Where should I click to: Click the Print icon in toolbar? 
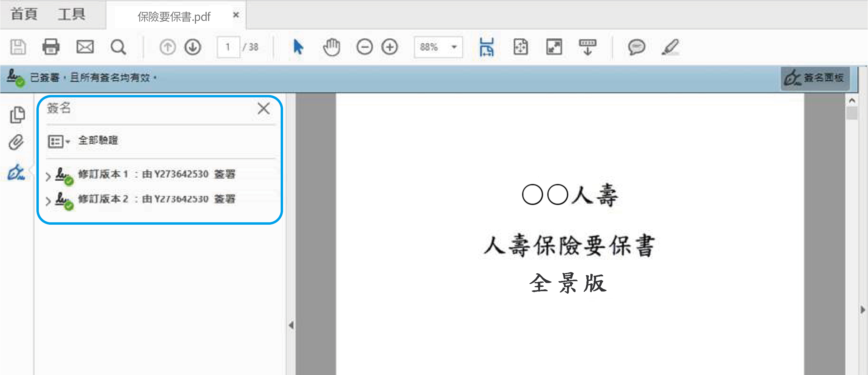pos(51,47)
